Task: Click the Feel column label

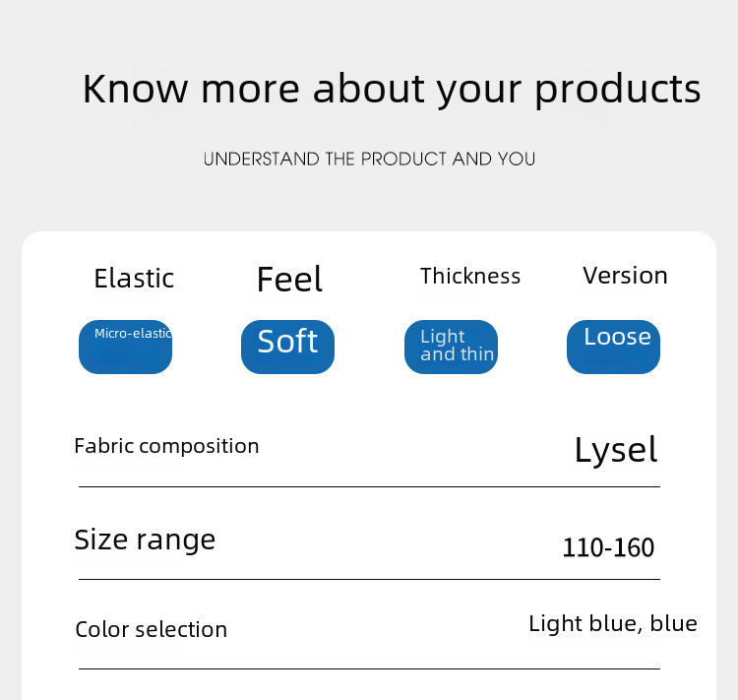Action: tap(289, 280)
